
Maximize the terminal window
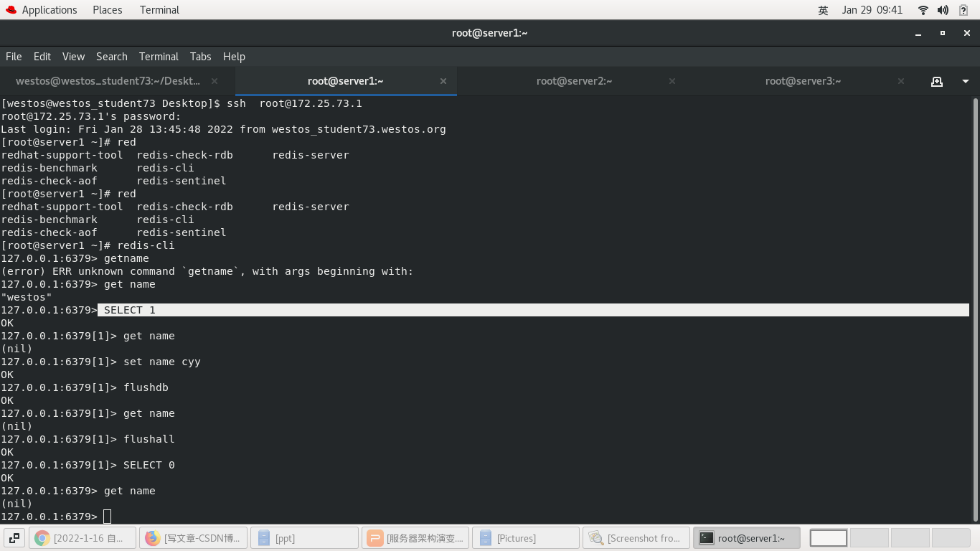coord(943,33)
